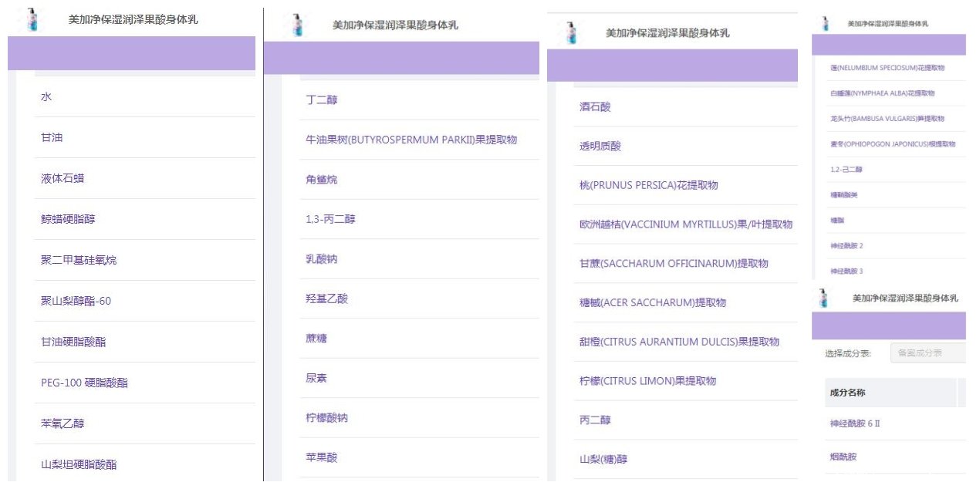The height and width of the screenshot is (489, 980).
Task: Click the bottle icon above the 丁二醇 list
Action: pos(297,25)
